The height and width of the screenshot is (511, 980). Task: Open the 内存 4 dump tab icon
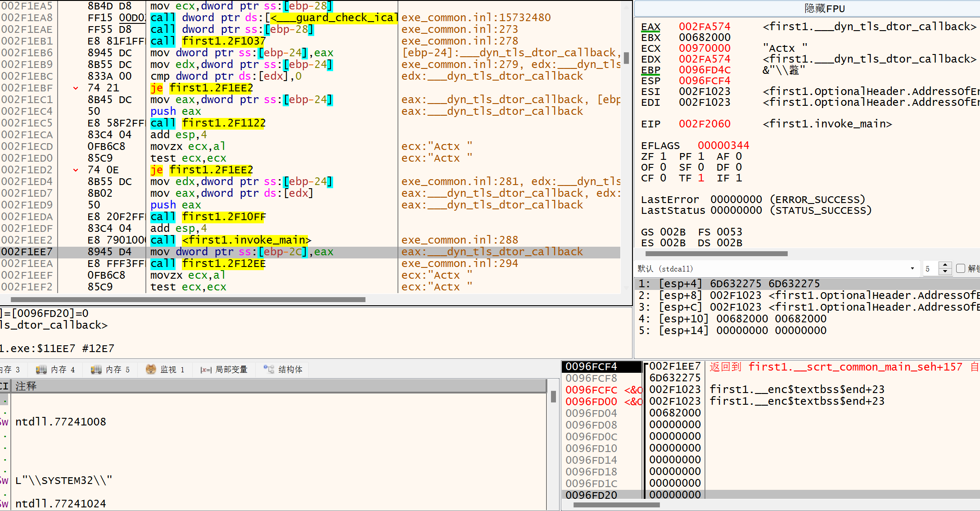41,370
